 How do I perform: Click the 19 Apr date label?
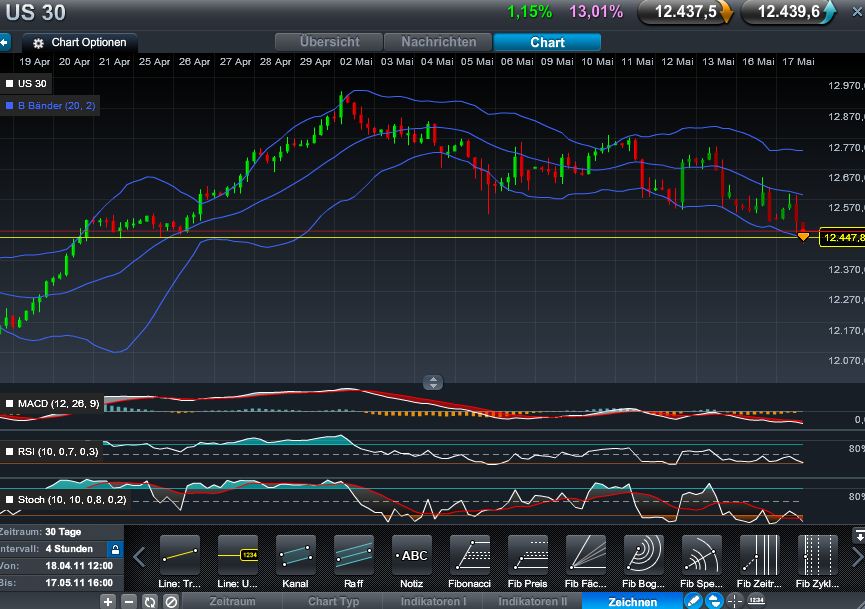click(x=34, y=62)
